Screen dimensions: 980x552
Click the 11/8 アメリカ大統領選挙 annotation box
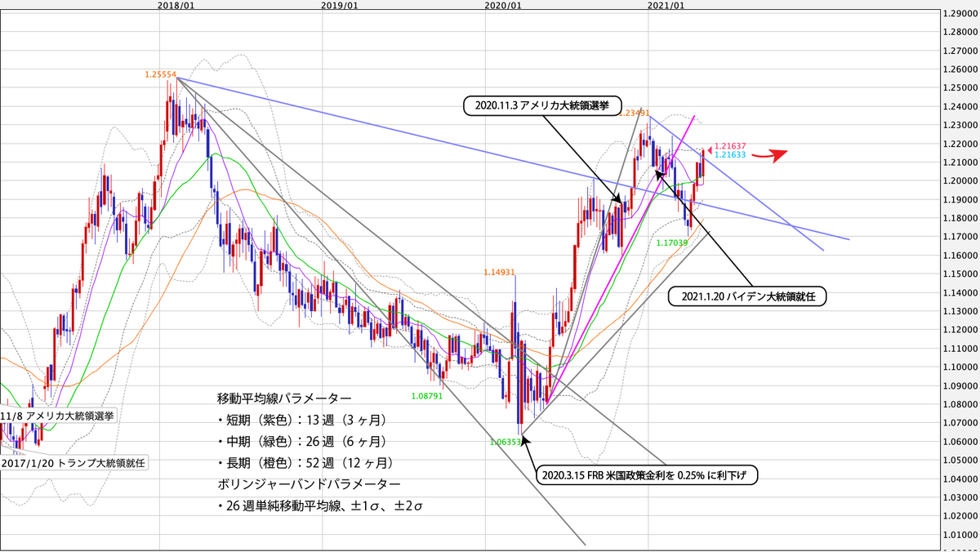coord(59,415)
